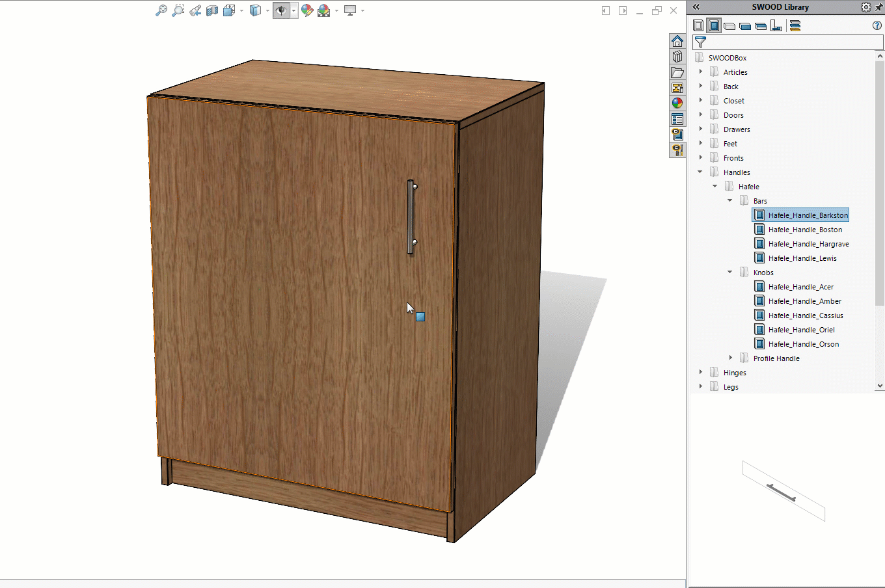Click the Section View tool
The image size is (885, 588).
211,10
